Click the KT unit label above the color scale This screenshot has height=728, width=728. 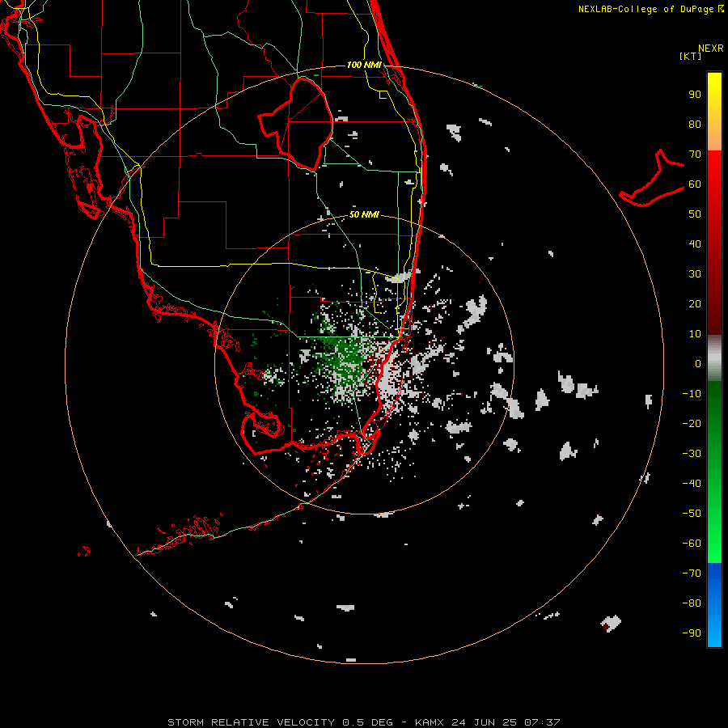tap(690, 56)
